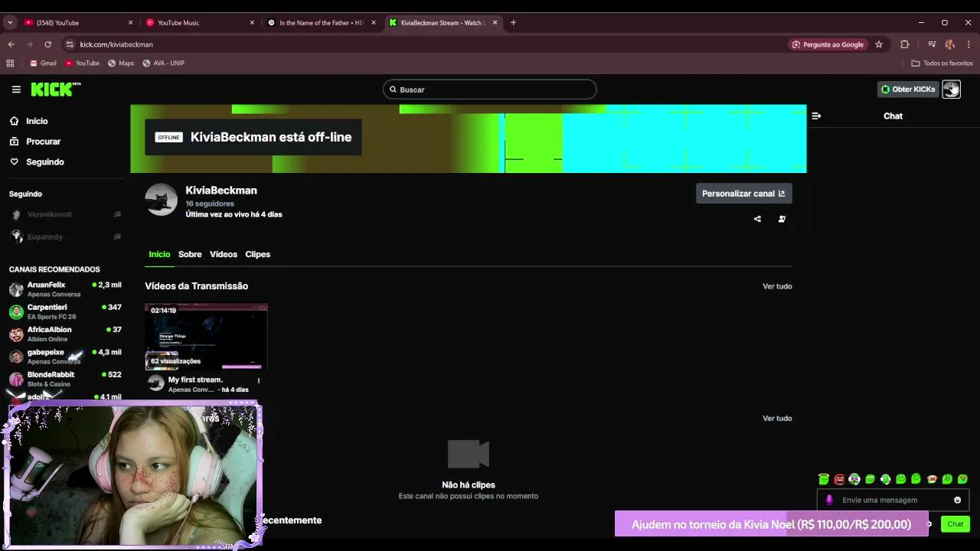Collapse the chat panel
980x551 pixels.
coord(816,116)
